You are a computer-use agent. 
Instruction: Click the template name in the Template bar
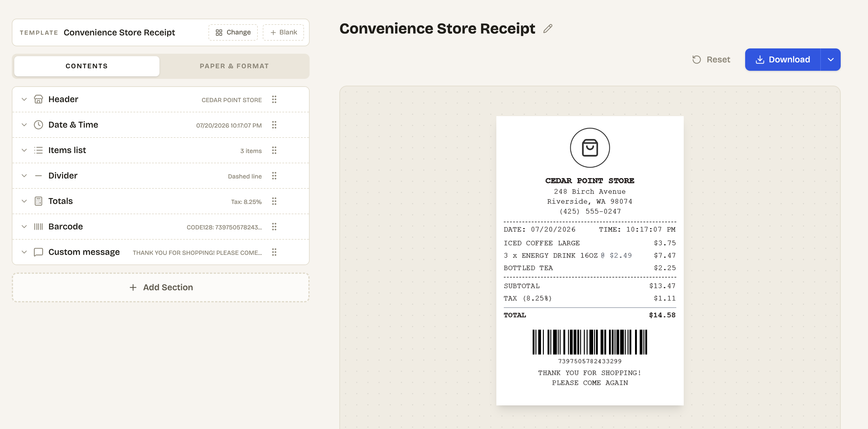119,32
